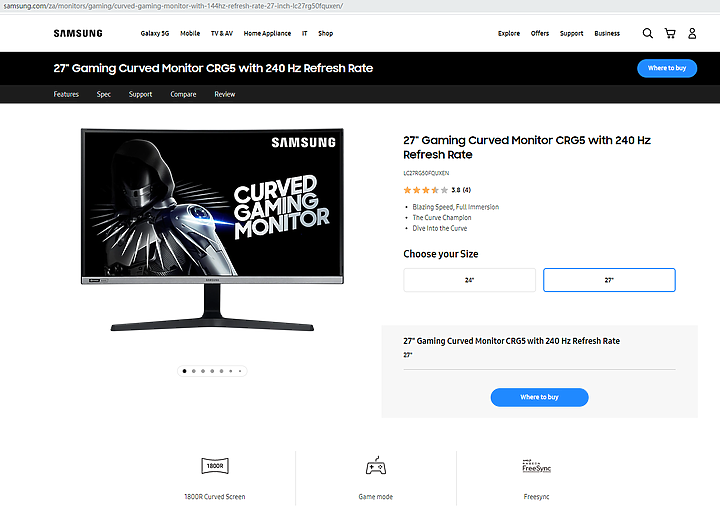The image size is (720, 525).
Task: Select the 24" size option
Action: click(469, 280)
